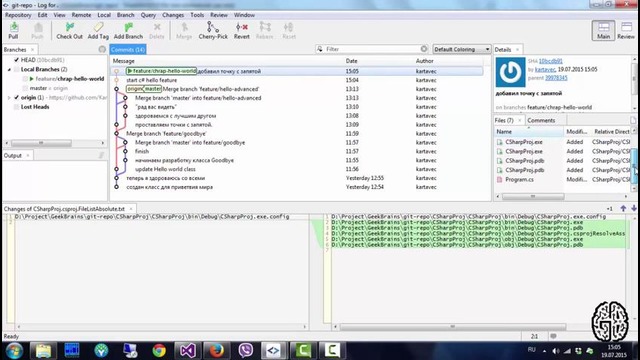Click the Windows Start button
This screenshot has width=640, height=360.
point(14,350)
